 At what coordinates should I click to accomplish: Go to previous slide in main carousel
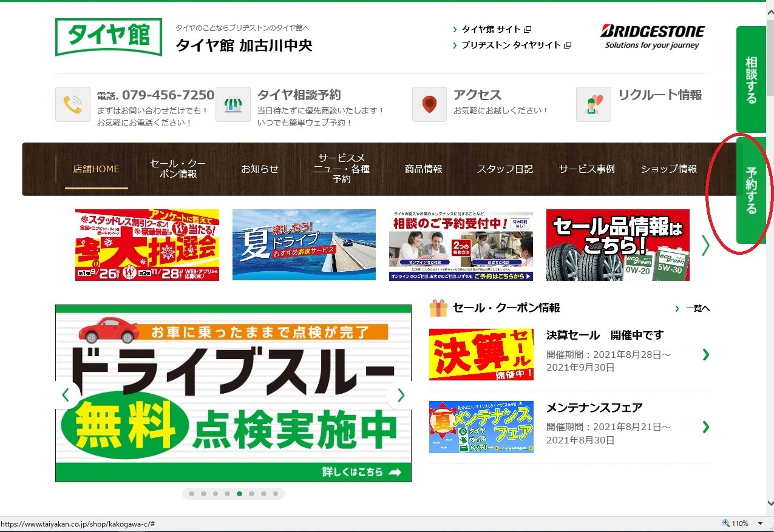(x=66, y=396)
